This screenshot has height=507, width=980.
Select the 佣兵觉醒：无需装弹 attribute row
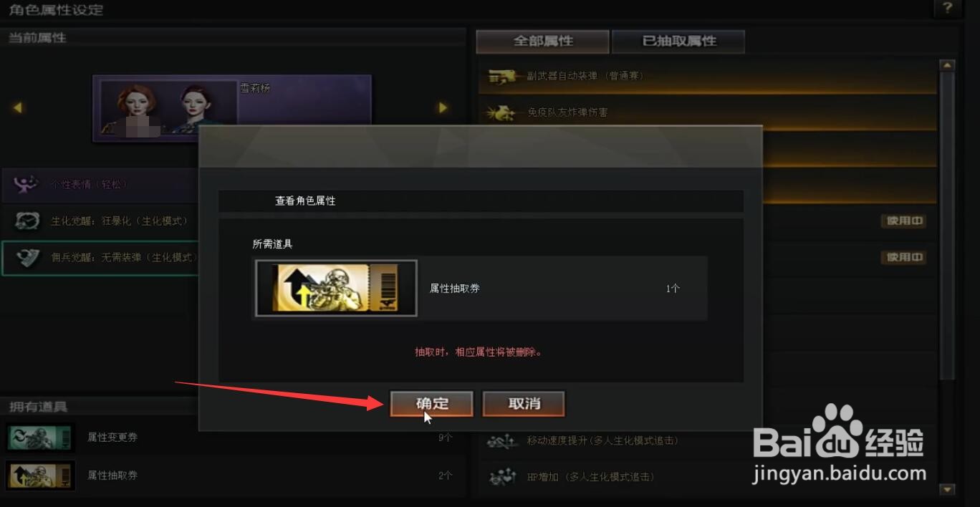(x=100, y=258)
